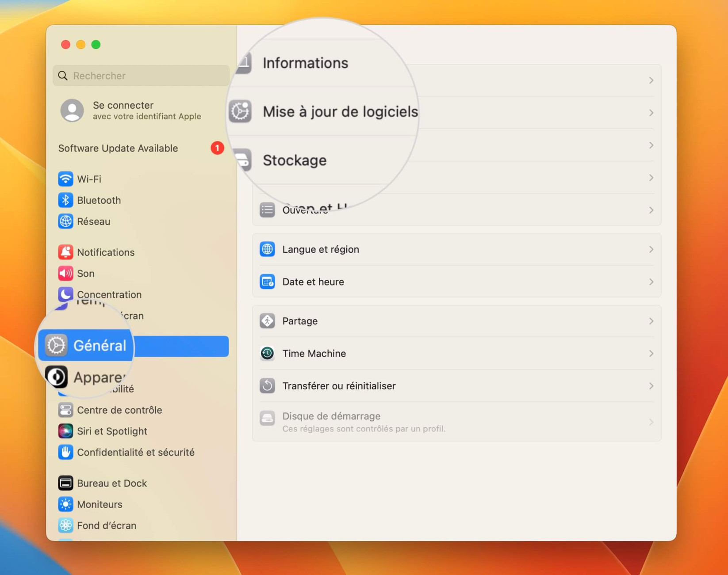Click the Transférer ou réinitialiser icon

click(267, 386)
